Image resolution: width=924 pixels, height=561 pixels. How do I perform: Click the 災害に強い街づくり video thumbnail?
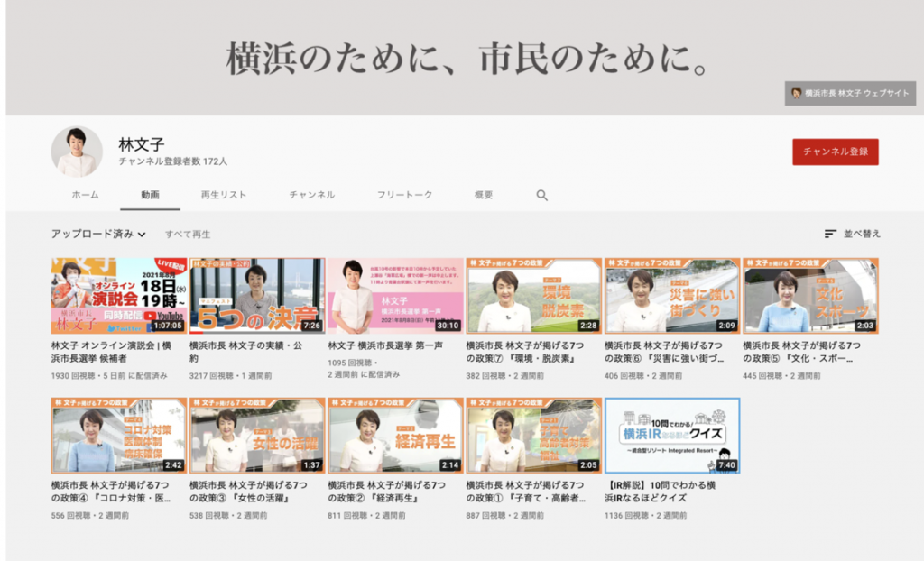coord(672,296)
